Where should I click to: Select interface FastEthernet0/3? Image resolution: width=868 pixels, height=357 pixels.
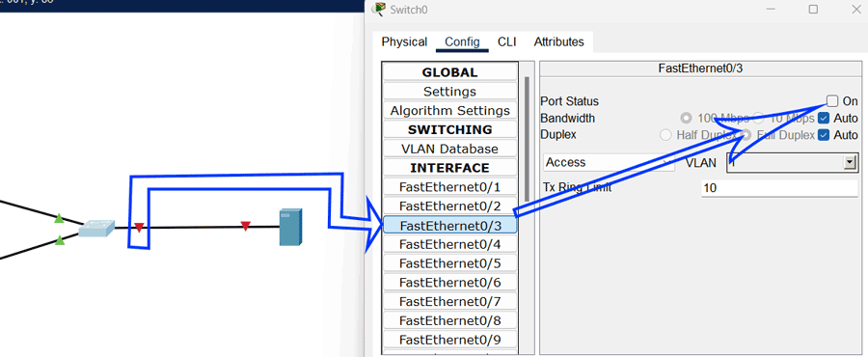pyautogui.click(x=449, y=225)
